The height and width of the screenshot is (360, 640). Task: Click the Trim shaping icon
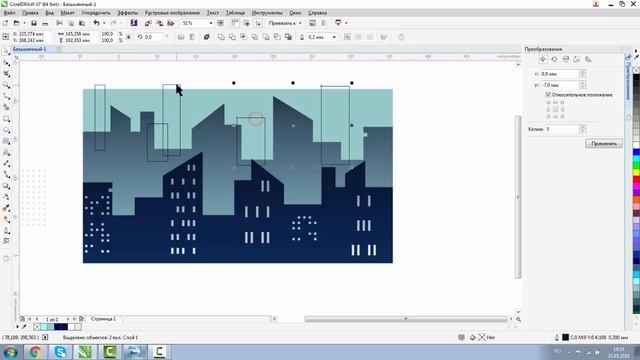(232, 37)
